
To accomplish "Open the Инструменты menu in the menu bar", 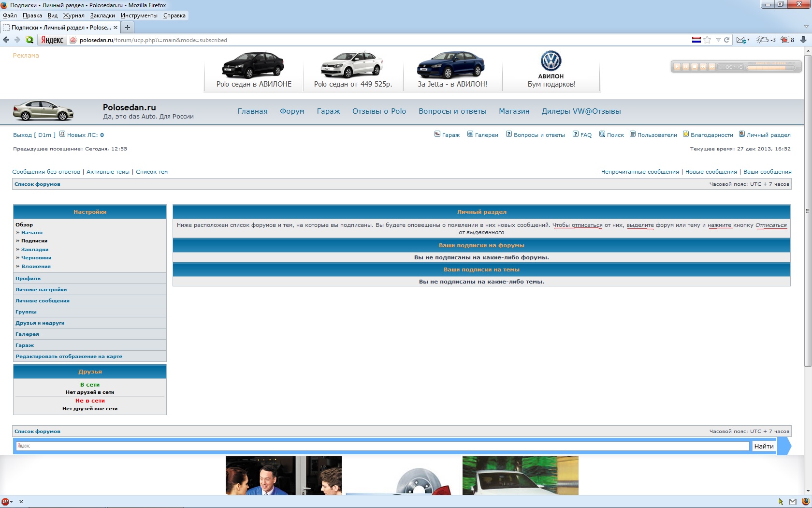I will pos(139,15).
